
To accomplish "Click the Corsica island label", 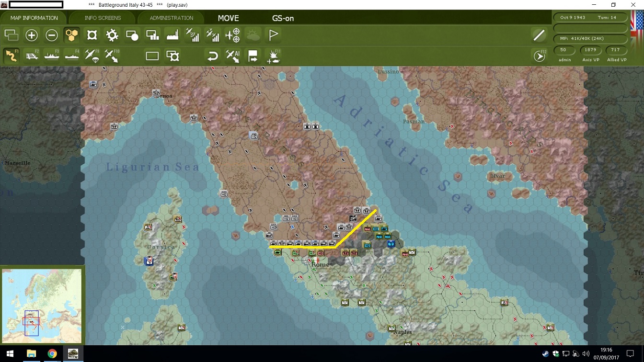I will (161, 247).
